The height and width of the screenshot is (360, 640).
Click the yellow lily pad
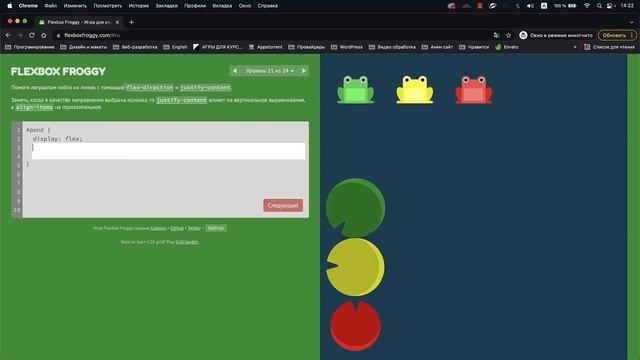tap(355, 267)
